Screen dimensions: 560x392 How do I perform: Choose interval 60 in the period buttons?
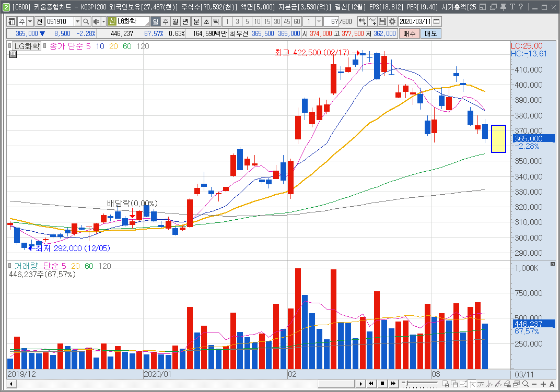point(297,22)
